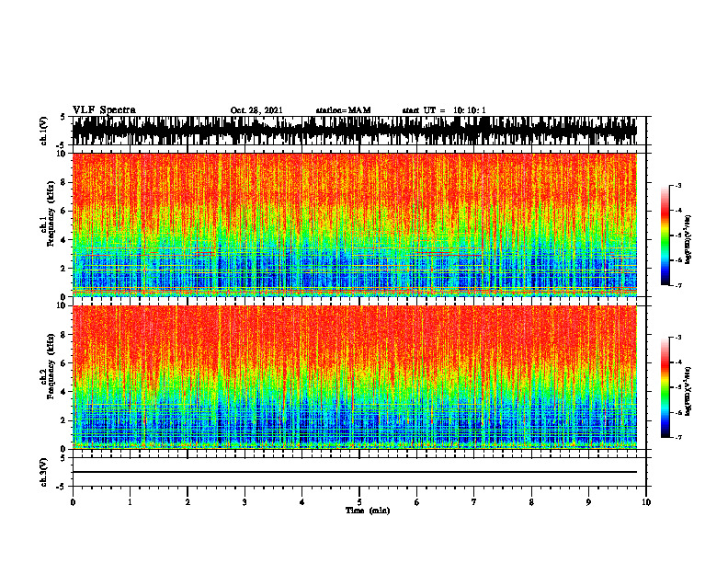728x563 pixels.
Task: Click the "-3" label on ch.2 color bar
Action: 678,338
